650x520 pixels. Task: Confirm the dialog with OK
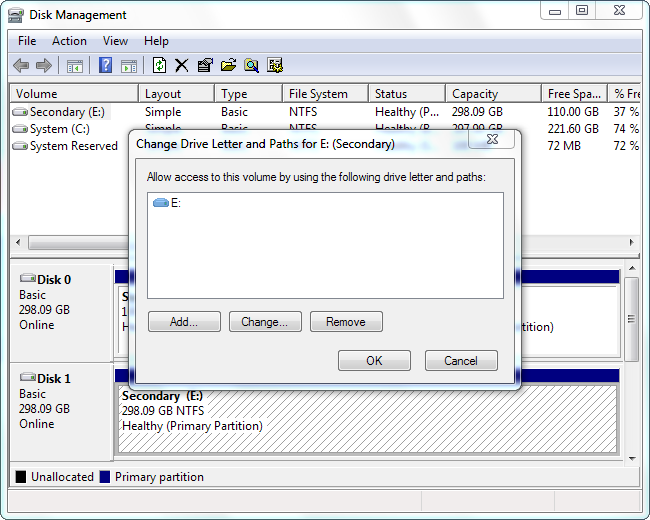[x=374, y=360]
